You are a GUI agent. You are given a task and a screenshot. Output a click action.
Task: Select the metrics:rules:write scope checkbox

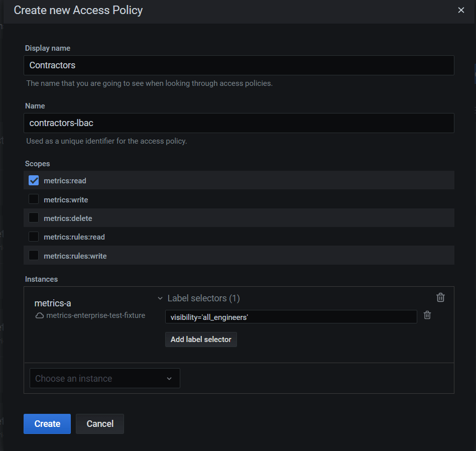point(34,256)
